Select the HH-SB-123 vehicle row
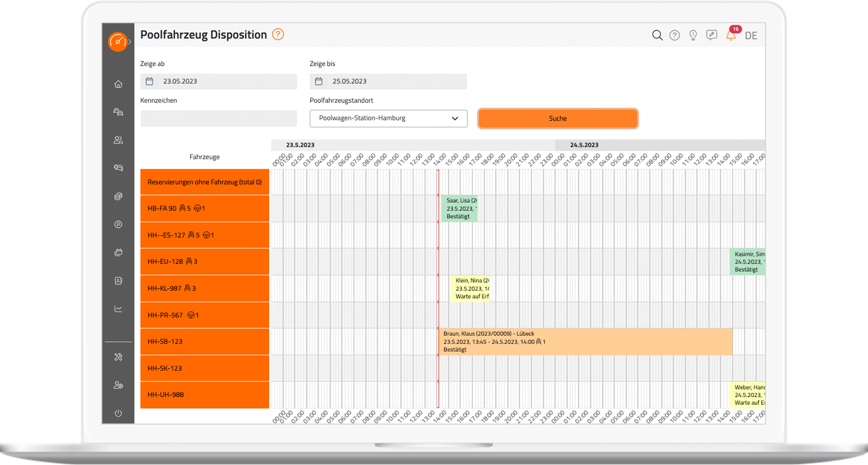This screenshot has width=868, height=465. [205, 341]
